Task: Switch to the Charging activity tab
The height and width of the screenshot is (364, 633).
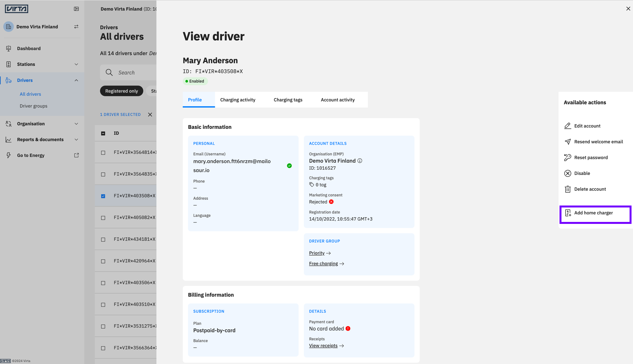Action: tap(238, 100)
